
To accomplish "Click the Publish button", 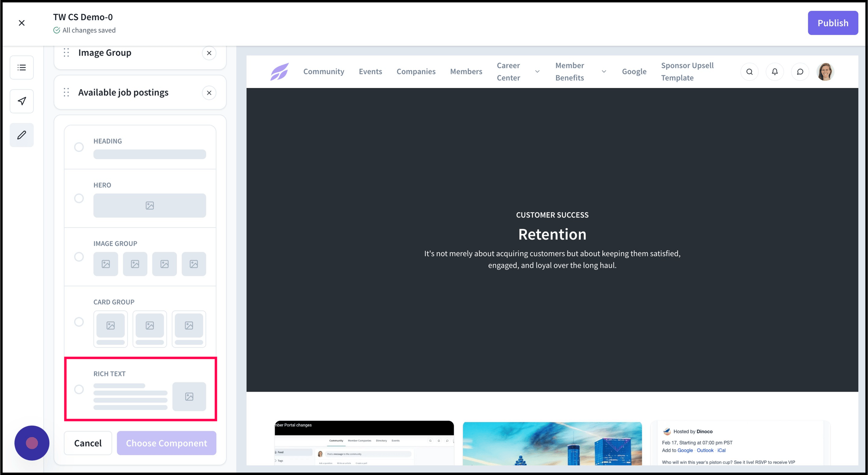I will (x=833, y=23).
